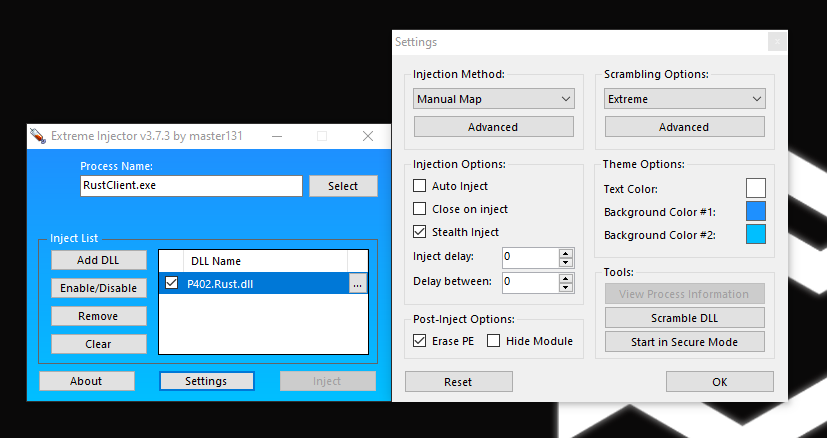Click the Enable/Disable button
Image resolution: width=827 pixels, height=438 pixels.
click(x=99, y=288)
